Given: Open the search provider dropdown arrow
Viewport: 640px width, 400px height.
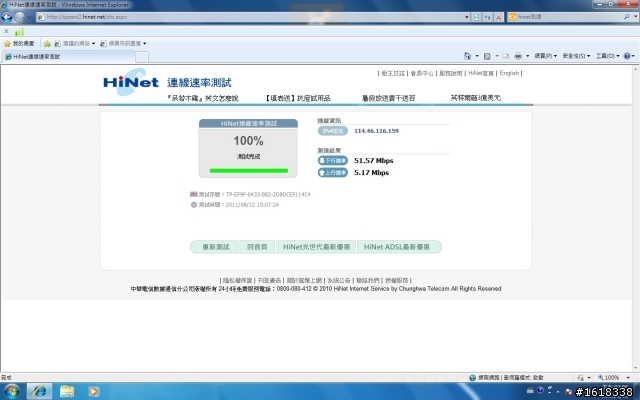Looking at the screenshot, I should tap(635, 17).
